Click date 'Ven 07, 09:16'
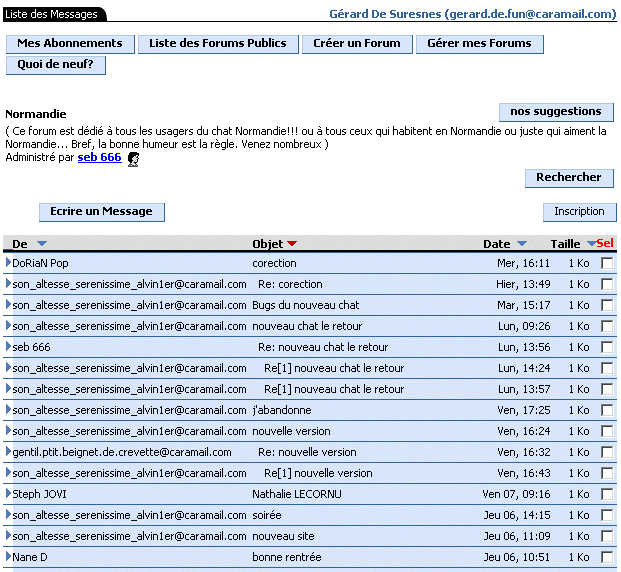This screenshot has height=572, width=621. coord(516,494)
